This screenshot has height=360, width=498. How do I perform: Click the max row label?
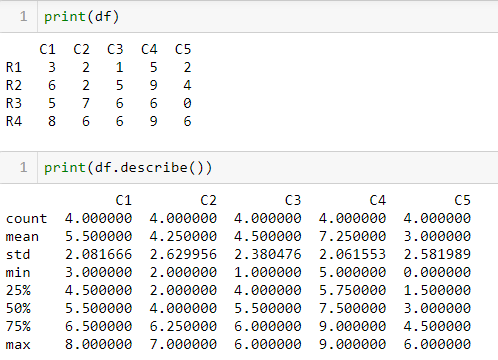[18, 344]
